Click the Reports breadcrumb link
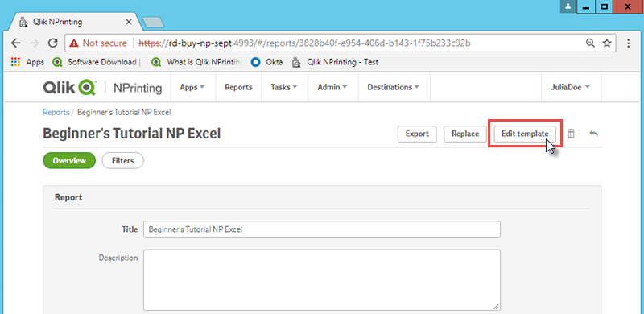 (56, 112)
